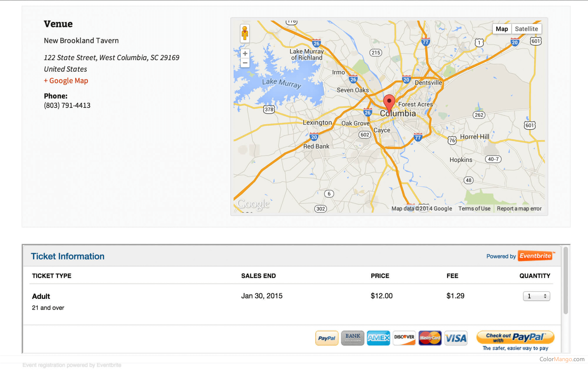This screenshot has height=382, width=588.
Task: Click the VISA card icon
Action: click(456, 338)
